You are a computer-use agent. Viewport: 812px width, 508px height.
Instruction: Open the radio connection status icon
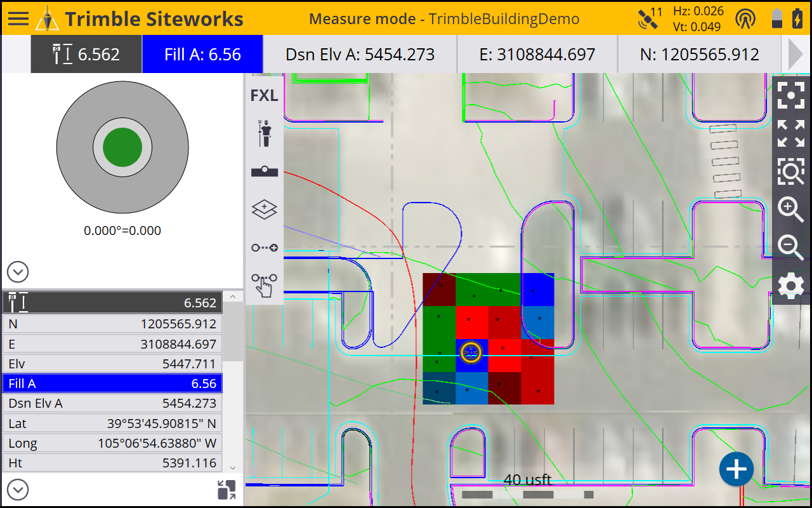[x=745, y=19]
